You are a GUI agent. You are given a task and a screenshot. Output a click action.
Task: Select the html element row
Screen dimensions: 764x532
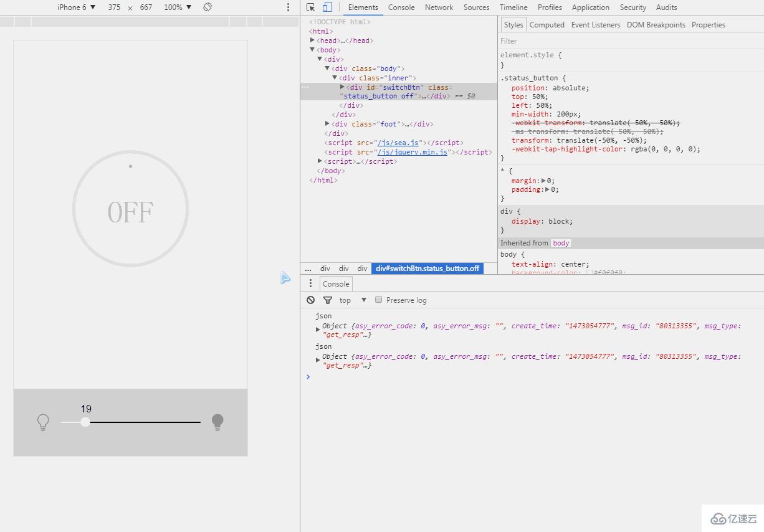coord(321,31)
